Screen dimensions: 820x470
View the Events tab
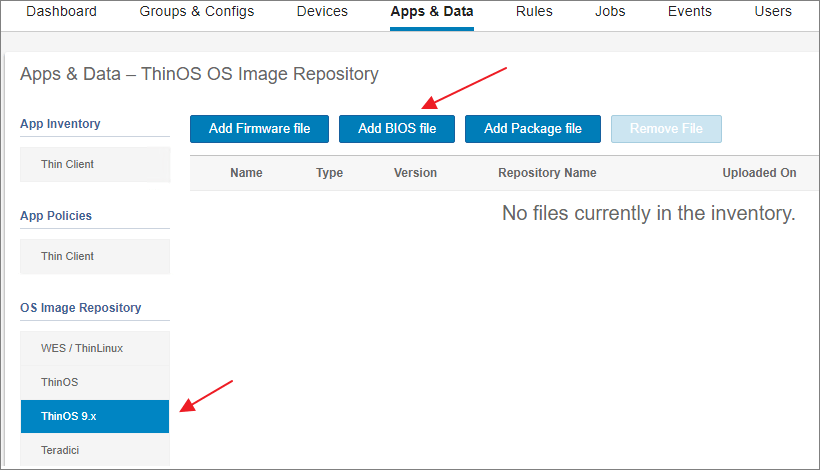690,12
